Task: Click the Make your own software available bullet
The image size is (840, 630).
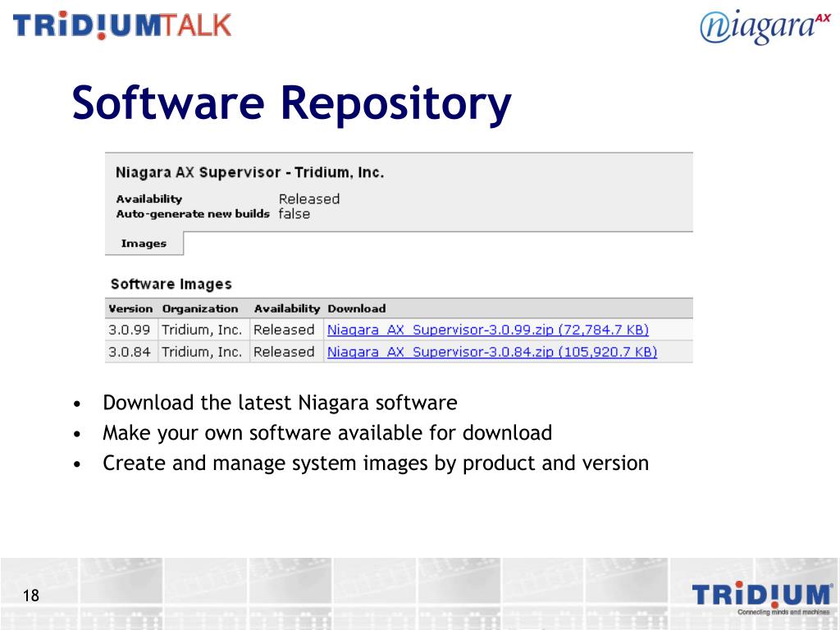Action: coord(327,433)
